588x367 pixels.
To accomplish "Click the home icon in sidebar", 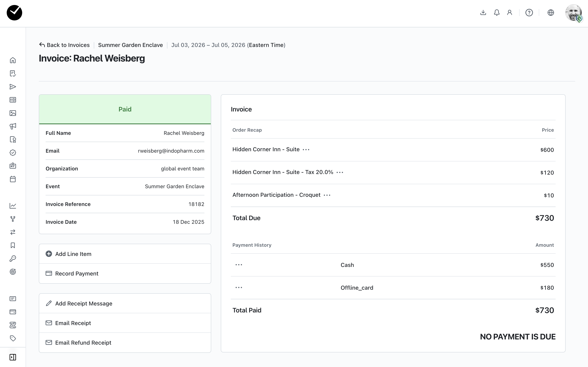I will click(13, 60).
